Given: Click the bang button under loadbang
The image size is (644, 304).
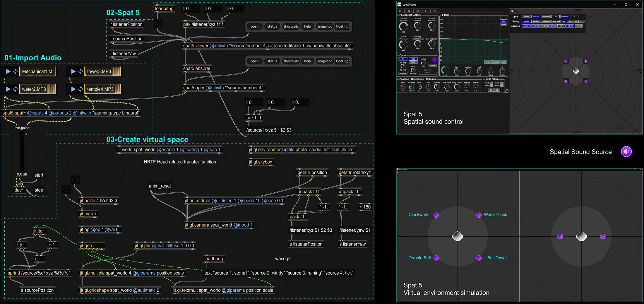Looking at the screenshot, I should pos(158,24).
